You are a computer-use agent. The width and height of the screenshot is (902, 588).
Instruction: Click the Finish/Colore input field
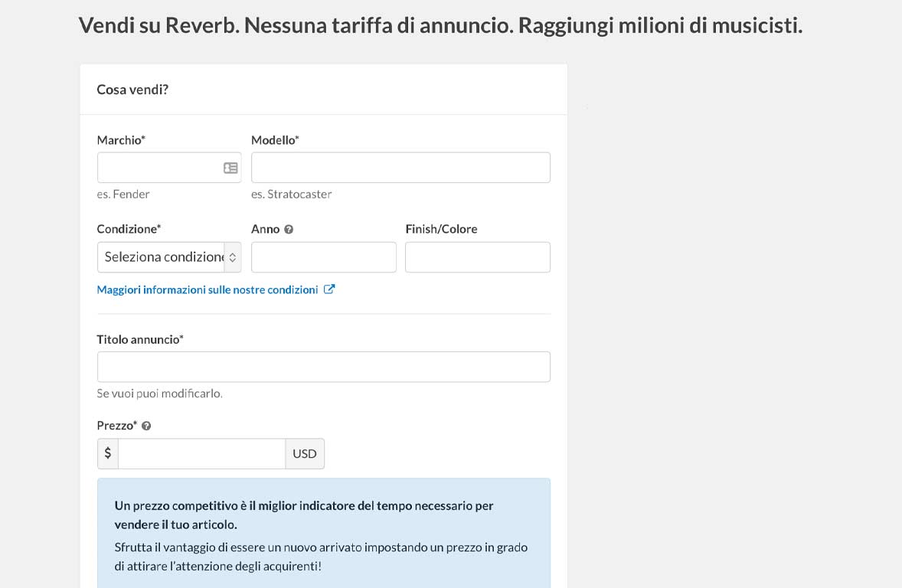coord(477,257)
